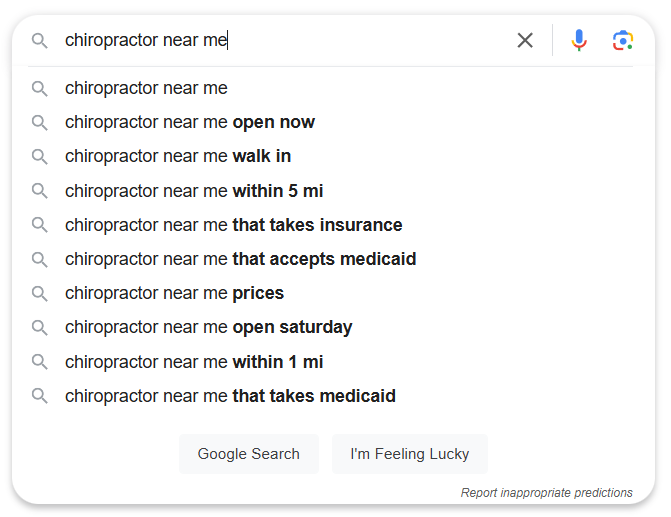
Task: Choose "chiropractor near me open now" suggestion
Action: [x=330, y=122]
